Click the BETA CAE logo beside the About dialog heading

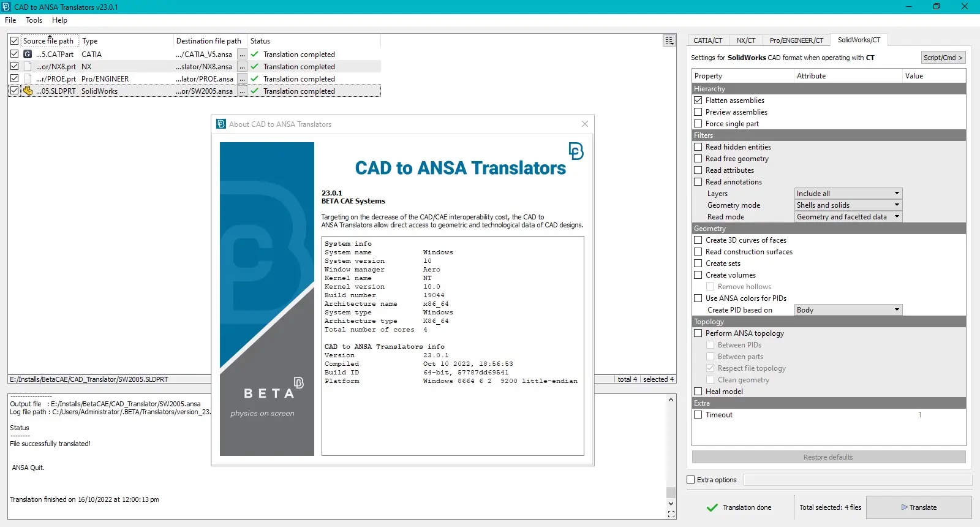[576, 151]
